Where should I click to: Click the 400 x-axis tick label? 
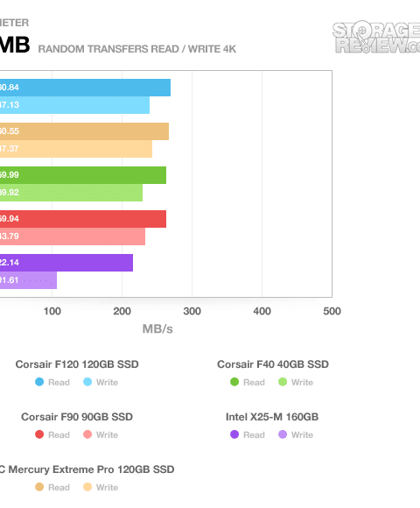[x=262, y=311]
